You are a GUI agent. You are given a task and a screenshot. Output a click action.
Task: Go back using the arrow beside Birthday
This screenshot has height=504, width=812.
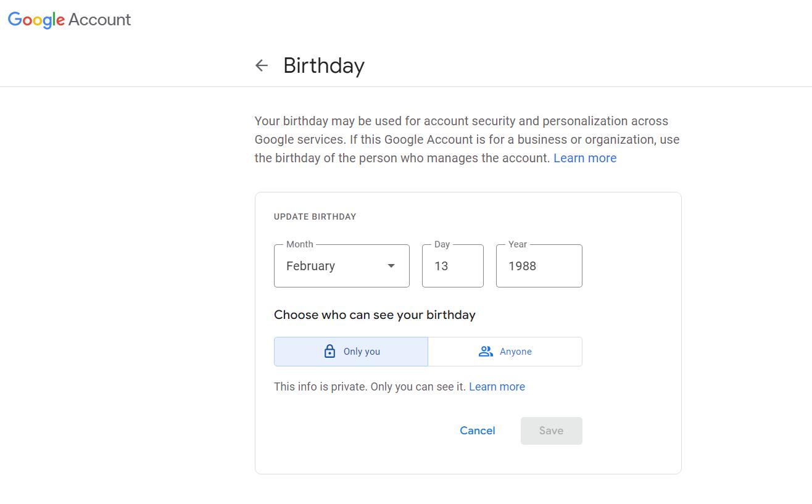(x=262, y=65)
